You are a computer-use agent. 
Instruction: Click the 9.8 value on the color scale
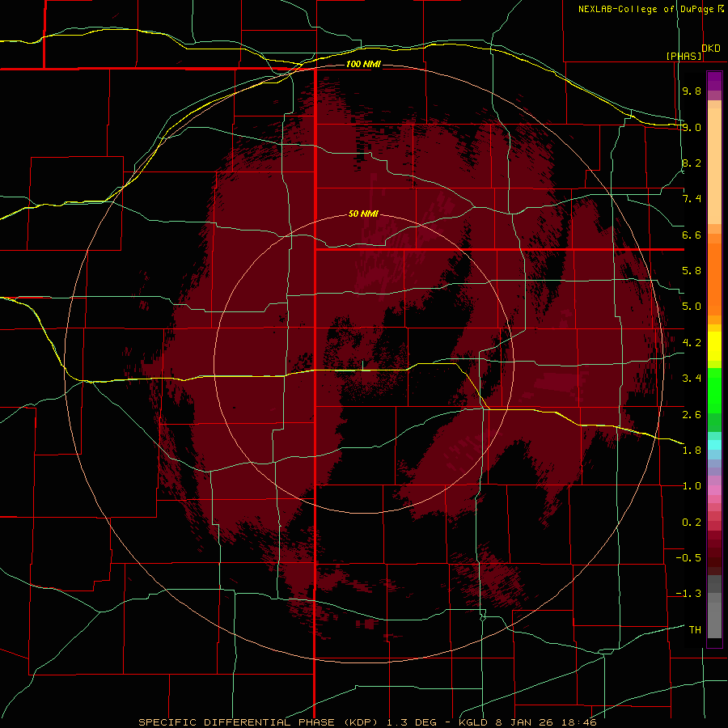click(692, 91)
